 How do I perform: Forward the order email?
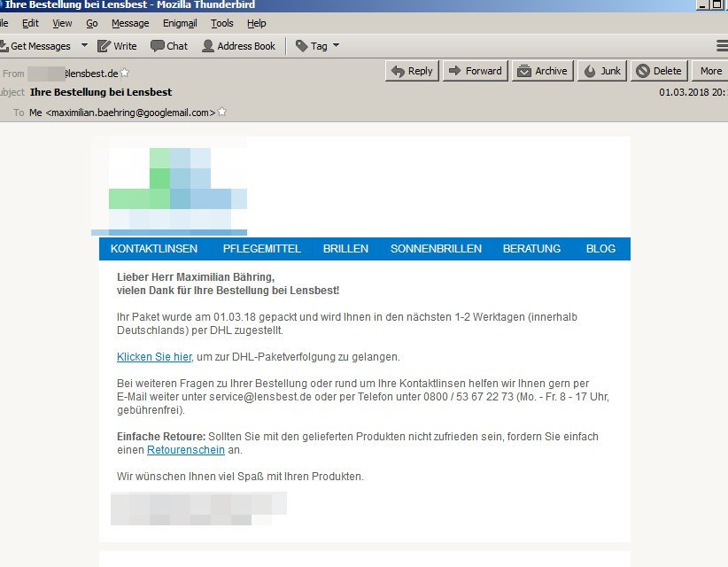[x=475, y=71]
